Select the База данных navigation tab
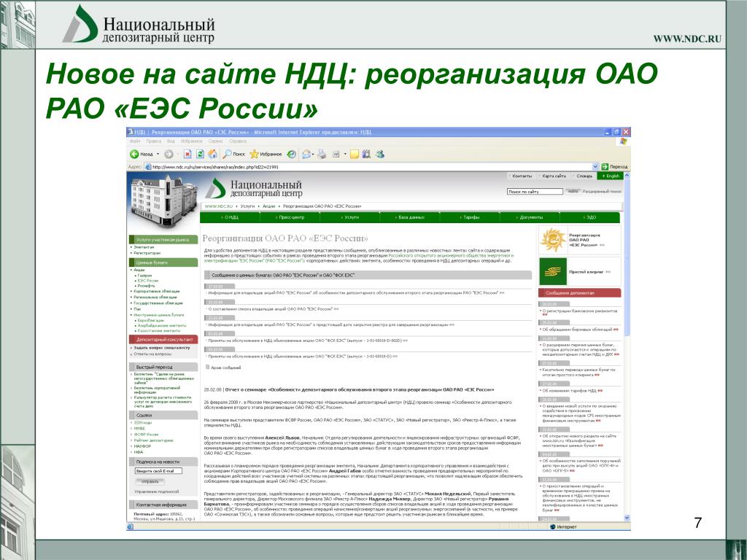 click(x=410, y=217)
